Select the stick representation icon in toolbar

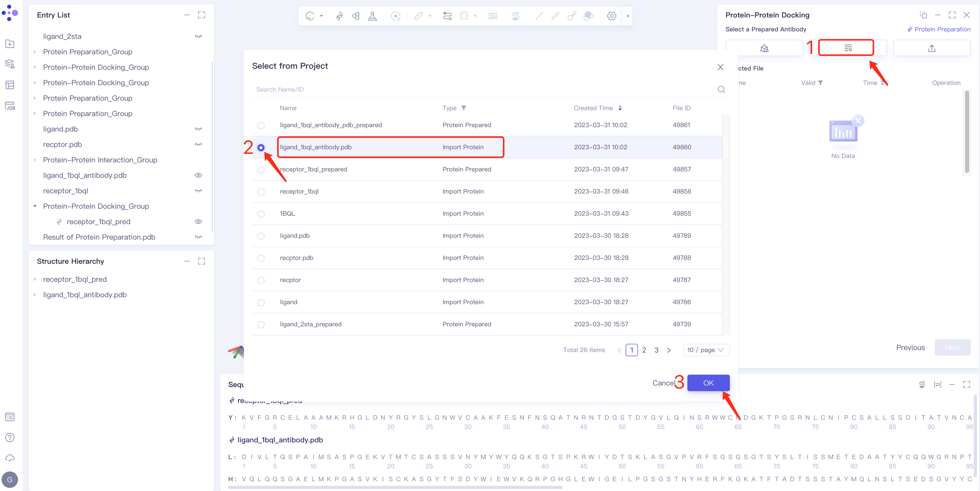click(555, 16)
